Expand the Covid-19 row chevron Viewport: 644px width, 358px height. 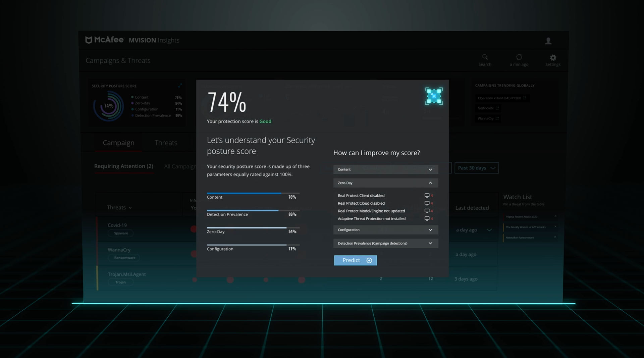click(x=489, y=230)
